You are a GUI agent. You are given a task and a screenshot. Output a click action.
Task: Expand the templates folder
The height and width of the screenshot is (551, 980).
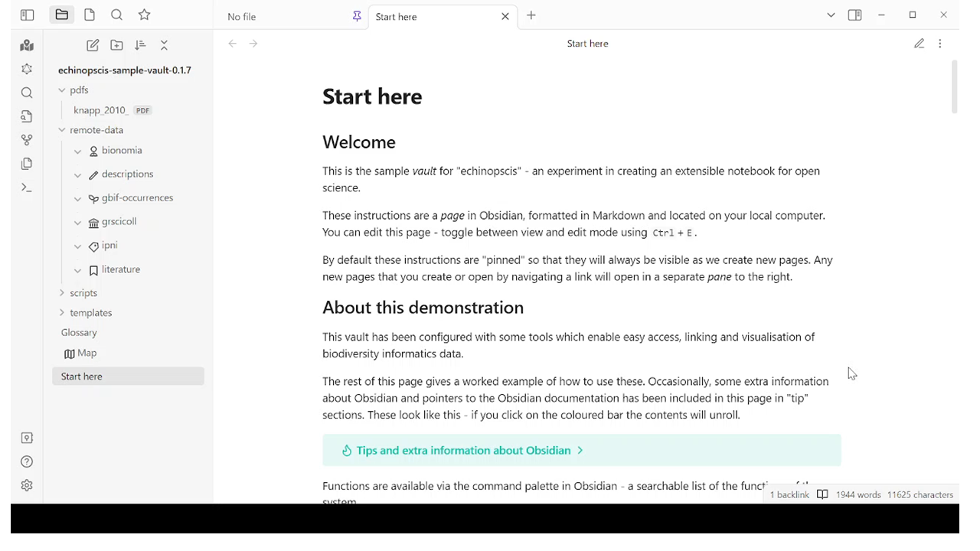pyautogui.click(x=62, y=313)
